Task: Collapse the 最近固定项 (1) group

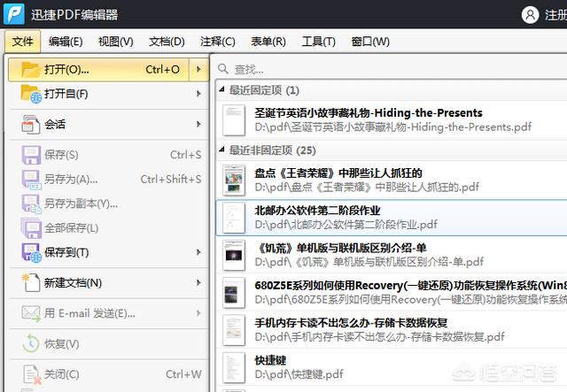Action: [221, 90]
